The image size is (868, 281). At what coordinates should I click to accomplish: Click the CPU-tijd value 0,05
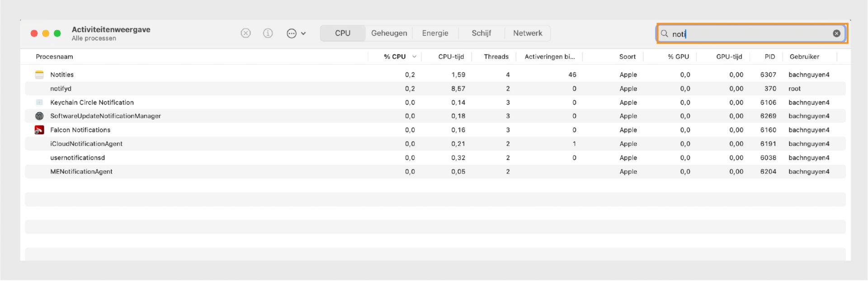pos(458,172)
